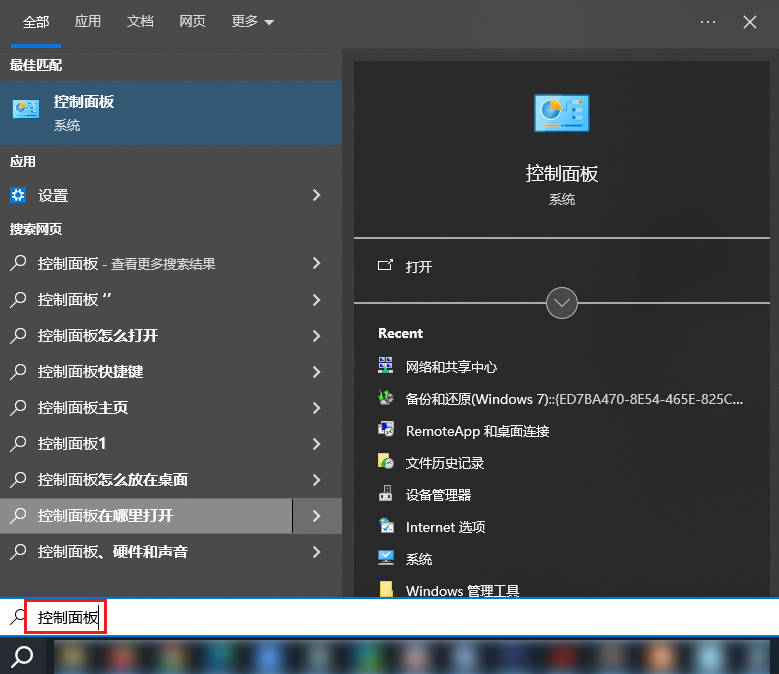Viewport: 779px width, 674px height.
Task: Expand arrow beside 控制面板、硬件和声音
Action: 316,552
